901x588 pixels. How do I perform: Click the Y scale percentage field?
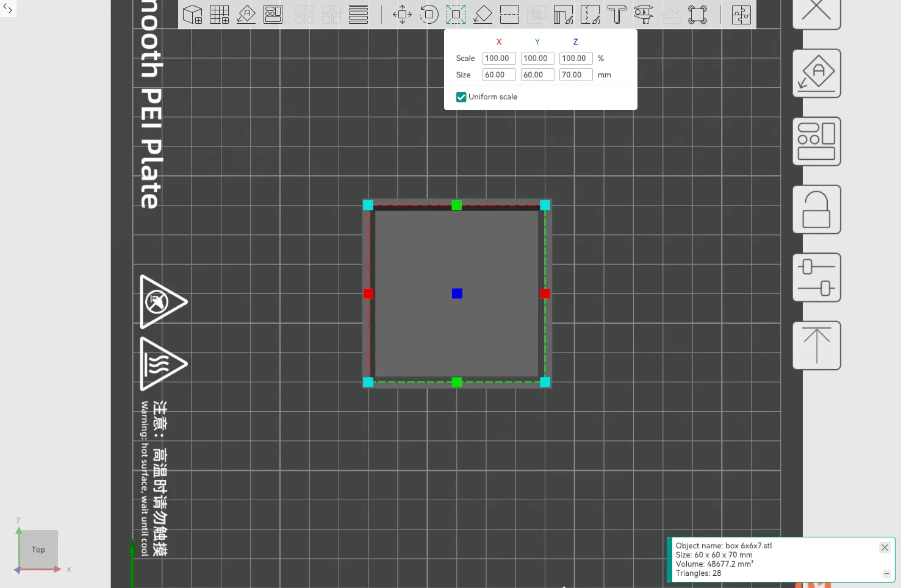[537, 59]
